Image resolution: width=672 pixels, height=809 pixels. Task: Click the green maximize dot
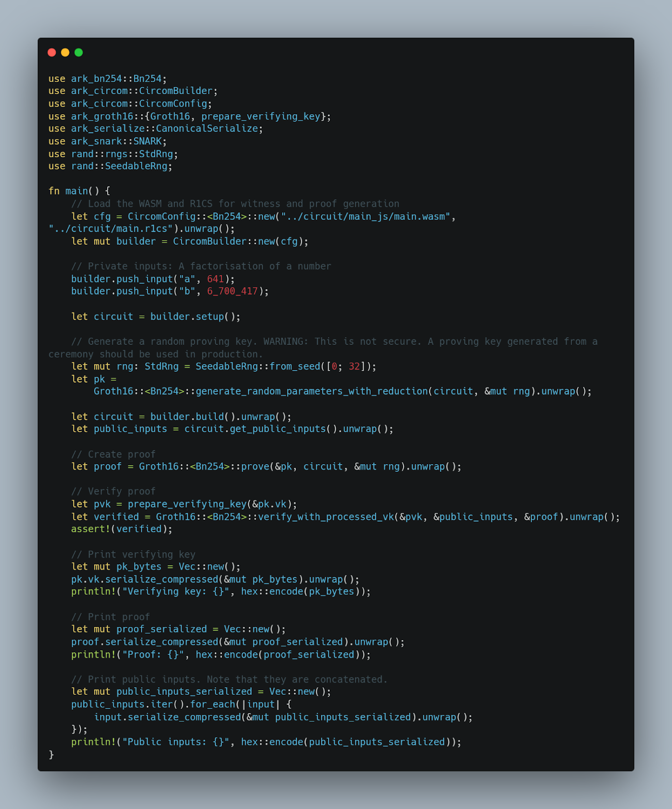(x=78, y=53)
